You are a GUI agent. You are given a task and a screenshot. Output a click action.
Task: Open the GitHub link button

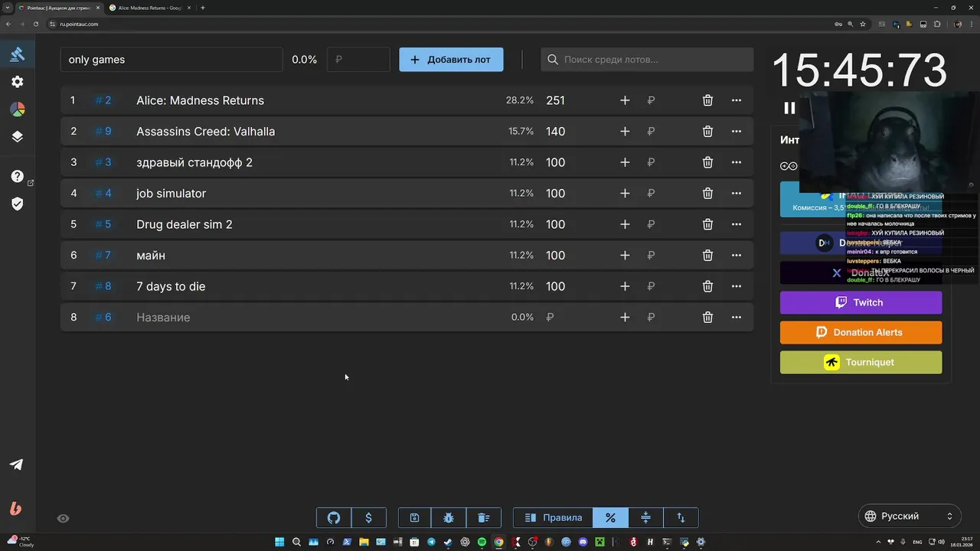[334, 517]
